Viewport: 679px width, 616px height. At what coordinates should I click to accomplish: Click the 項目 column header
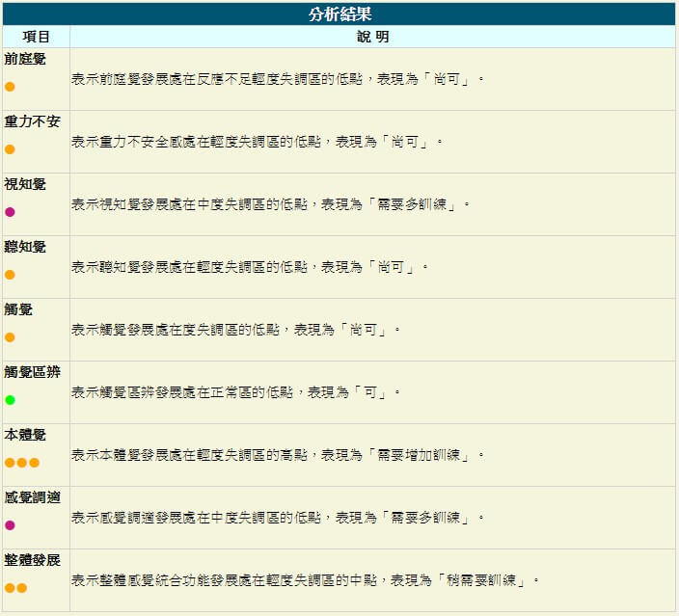click(x=36, y=37)
